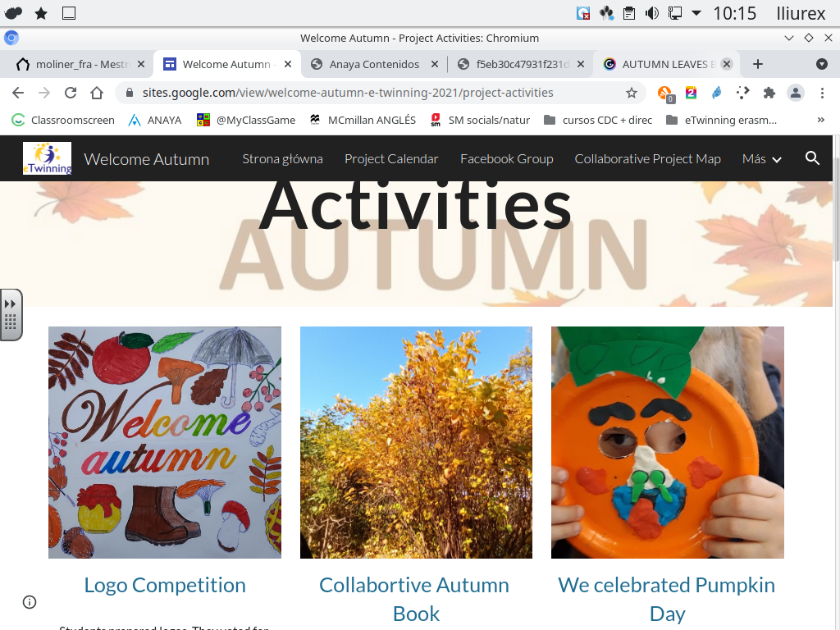Viewport: 840px width, 630px height.
Task: Open the system tray volume icon
Action: coord(652,13)
